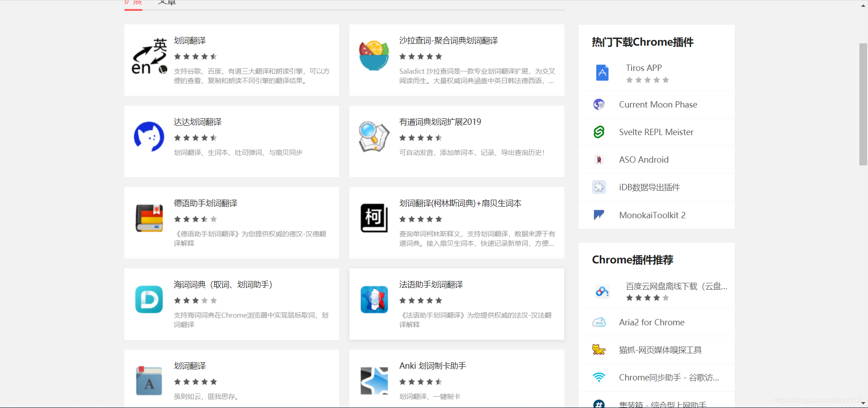Click the star rating under 海词词典
The image size is (868, 408).
195,300
